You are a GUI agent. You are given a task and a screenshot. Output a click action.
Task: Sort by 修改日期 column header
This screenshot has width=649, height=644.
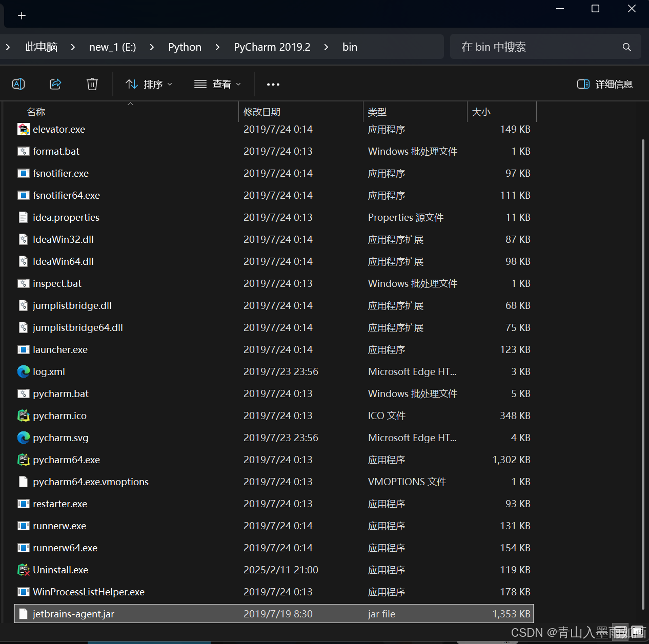(301, 112)
